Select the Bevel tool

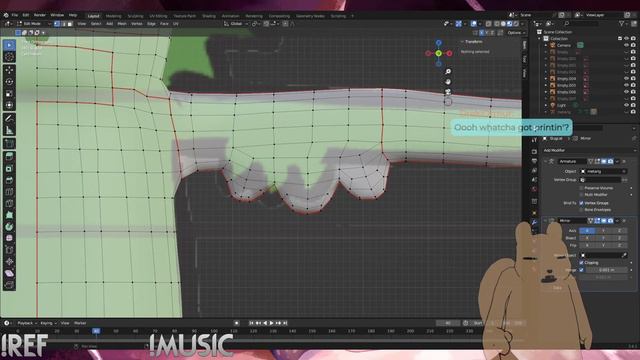pos(9,180)
